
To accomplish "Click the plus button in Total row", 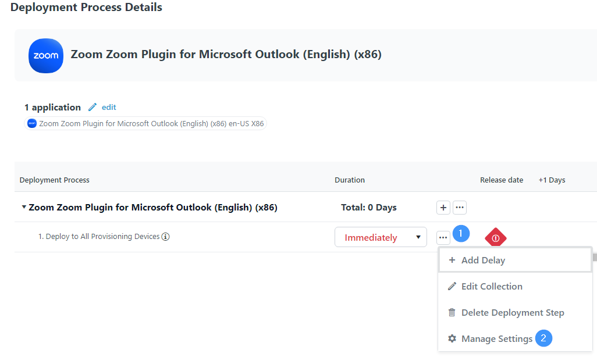I will click(x=443, y=208).
